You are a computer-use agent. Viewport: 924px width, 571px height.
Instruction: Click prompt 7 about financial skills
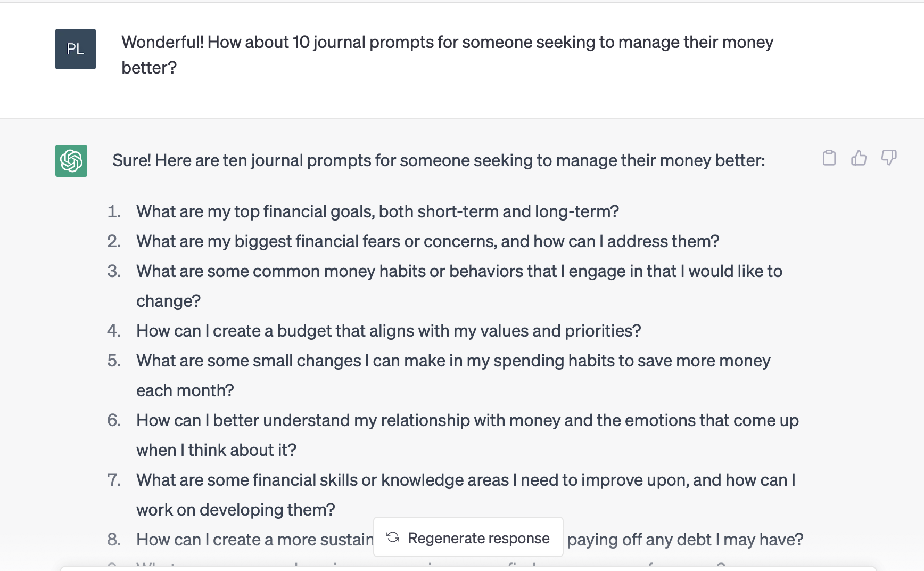pyautogui.click(x=466, y=495)
